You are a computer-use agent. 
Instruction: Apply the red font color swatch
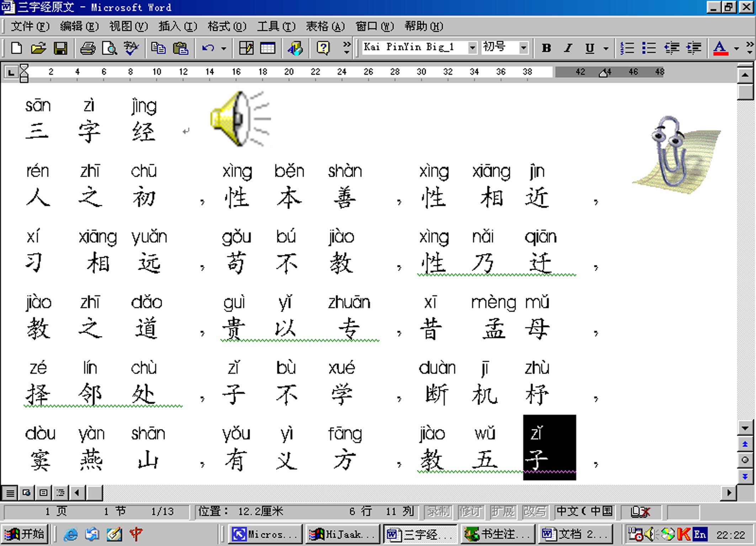coord(720,48)
